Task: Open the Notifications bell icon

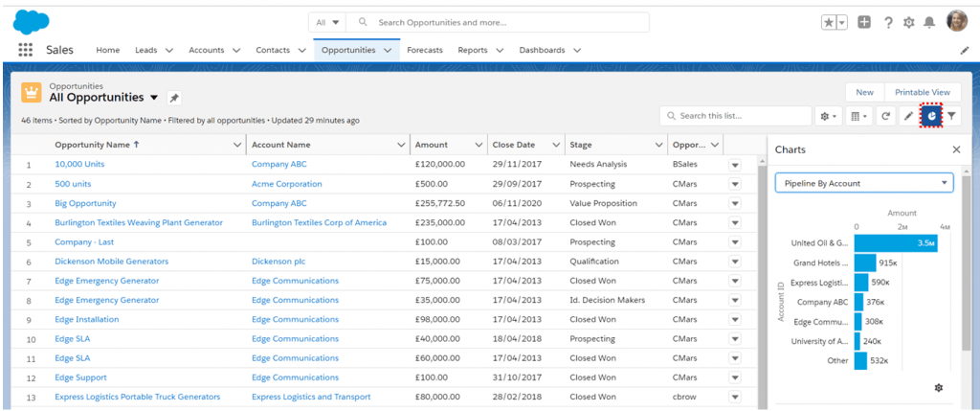Action: click(930, 23)
